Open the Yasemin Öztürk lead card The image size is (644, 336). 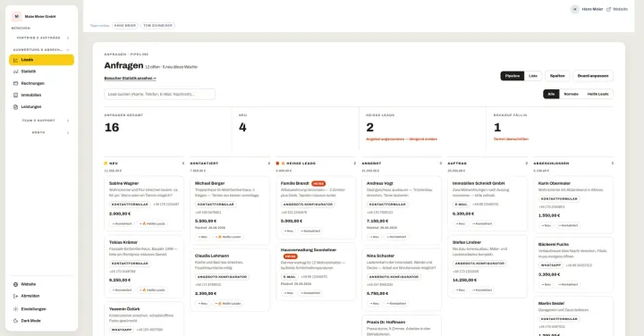pyautogui.click(x=144, y=319)
